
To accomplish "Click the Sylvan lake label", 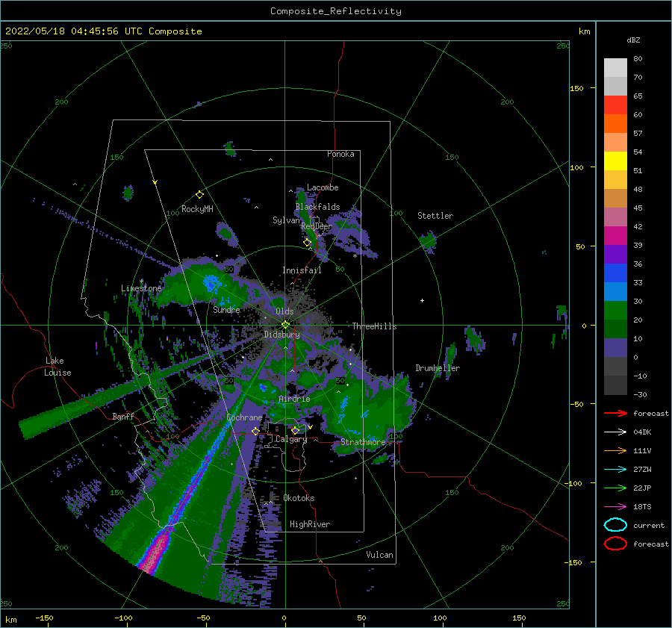I will [286, 220].
